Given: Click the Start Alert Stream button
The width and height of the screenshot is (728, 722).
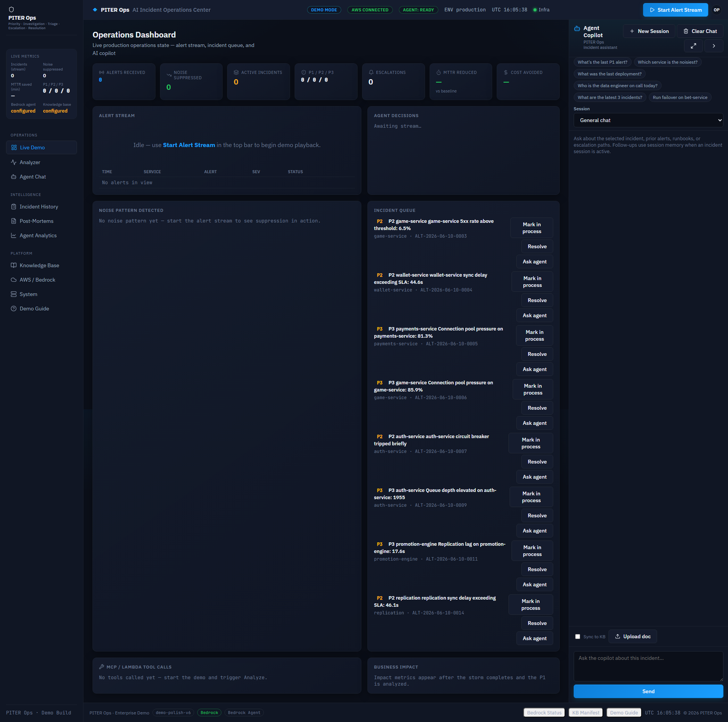Looking at the screenshot, I should pos(675,10).
